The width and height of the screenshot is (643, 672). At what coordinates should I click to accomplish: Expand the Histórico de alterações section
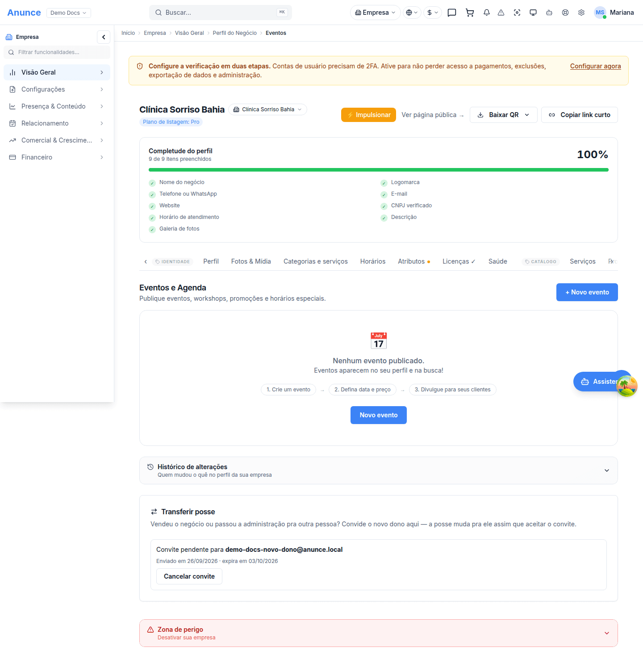click(x=379, y=470)
